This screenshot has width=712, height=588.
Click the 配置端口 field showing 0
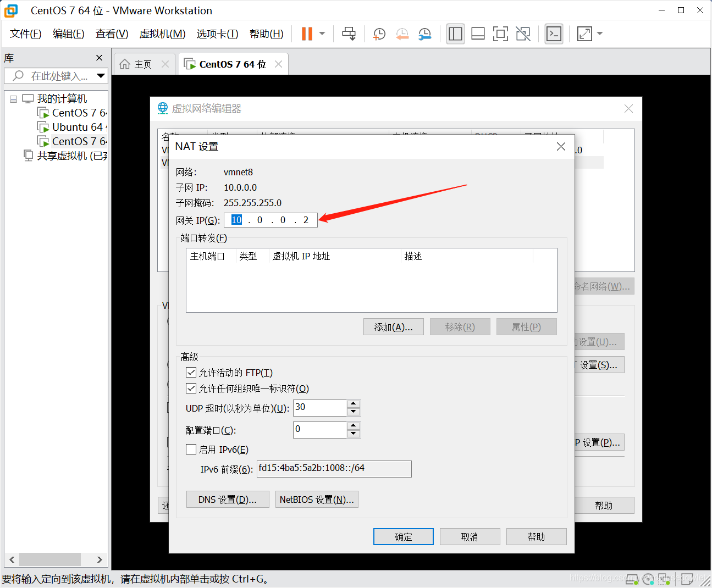(320, 430)
